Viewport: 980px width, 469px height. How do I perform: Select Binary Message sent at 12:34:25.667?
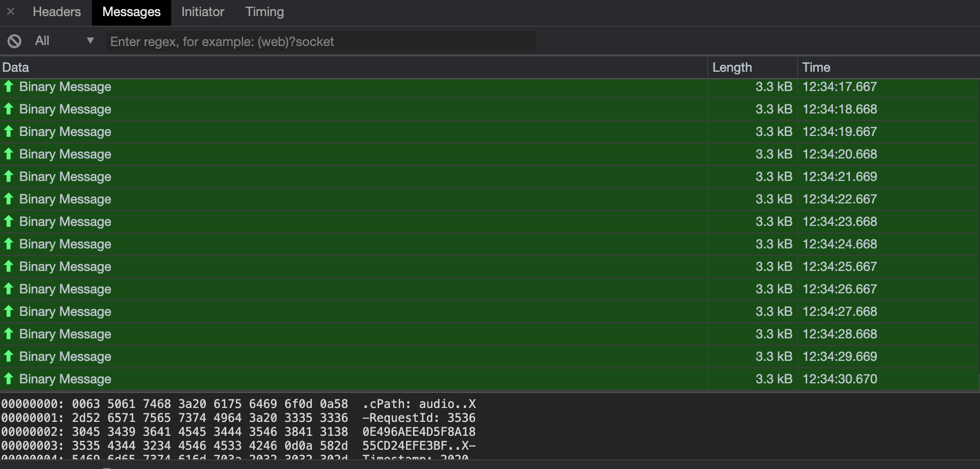489,267
